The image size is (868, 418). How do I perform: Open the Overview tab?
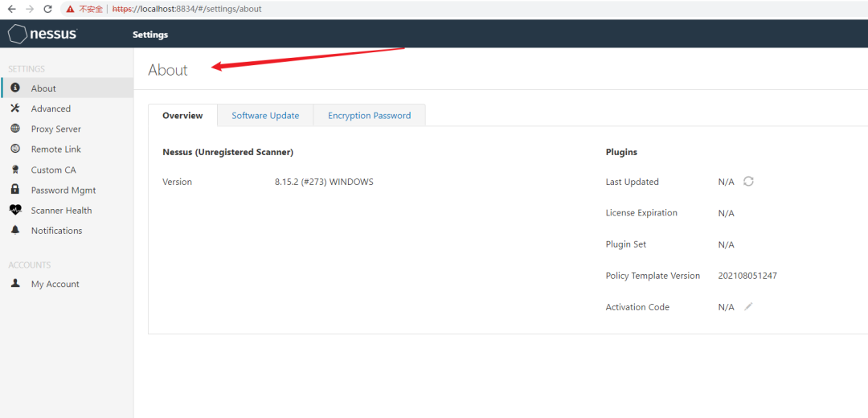(182, 116)
